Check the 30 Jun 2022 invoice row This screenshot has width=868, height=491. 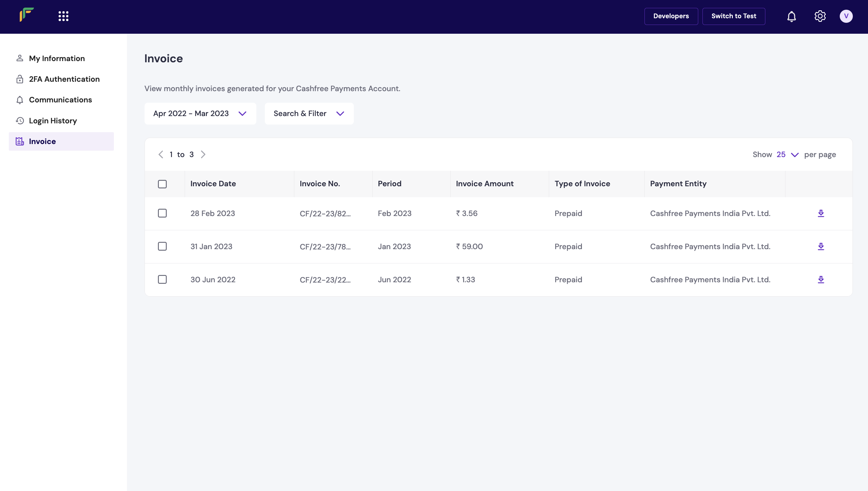pyautogui.click(x=162, y=279)
